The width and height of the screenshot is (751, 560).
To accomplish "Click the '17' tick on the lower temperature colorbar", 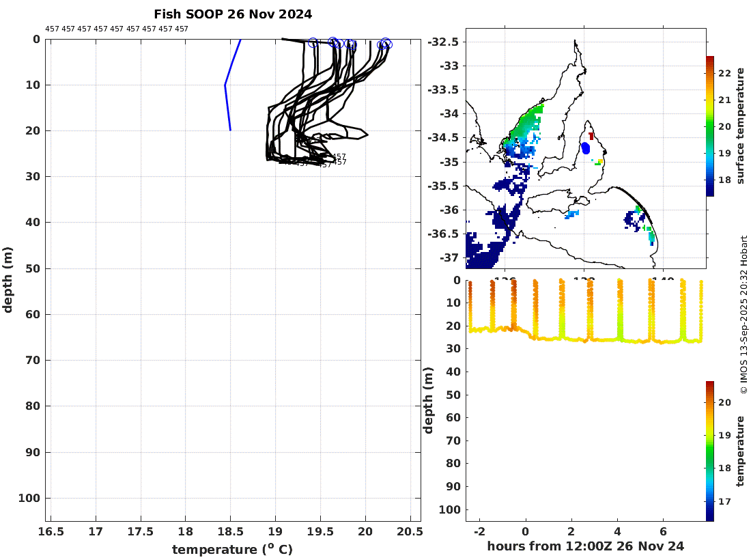I will pyautogui.click(x=724, y=501).
